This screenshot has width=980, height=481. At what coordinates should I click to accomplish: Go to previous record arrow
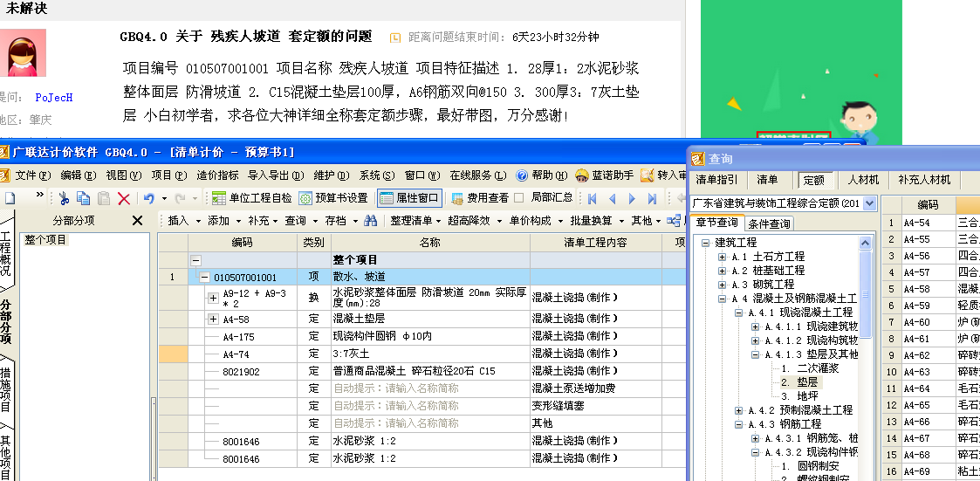612,199
